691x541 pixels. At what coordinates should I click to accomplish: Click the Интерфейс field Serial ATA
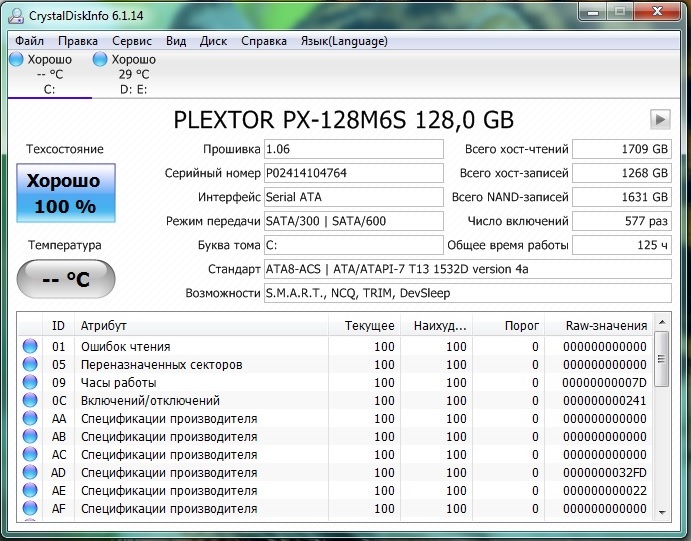(x=354, y=197)
